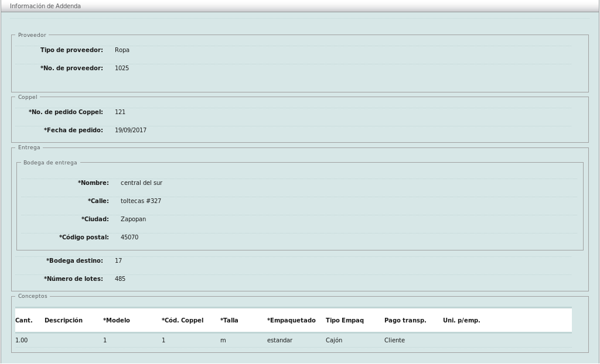Click the *Cód. Coppel column header

click(x=183, y=321)
